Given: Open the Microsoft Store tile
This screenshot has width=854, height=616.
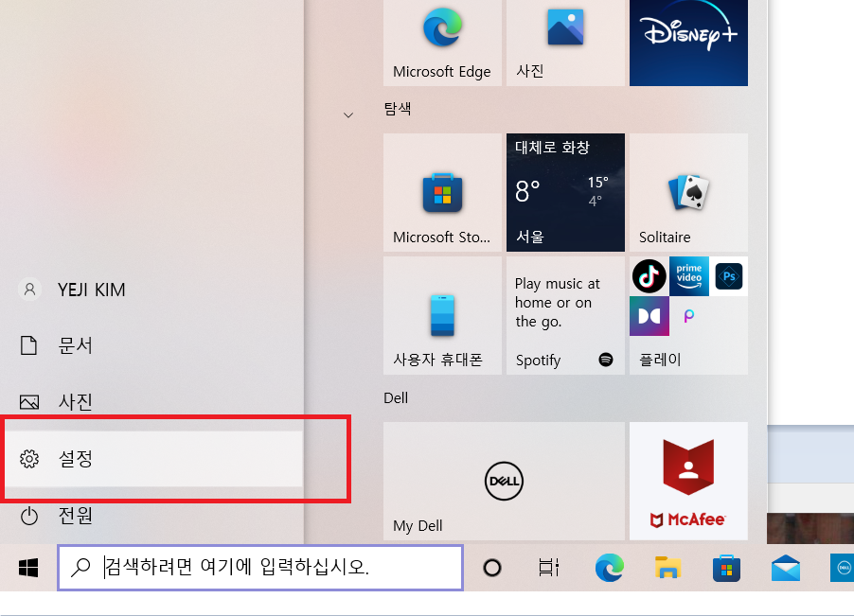Looking at the screenshot, I should coord(442,192).
